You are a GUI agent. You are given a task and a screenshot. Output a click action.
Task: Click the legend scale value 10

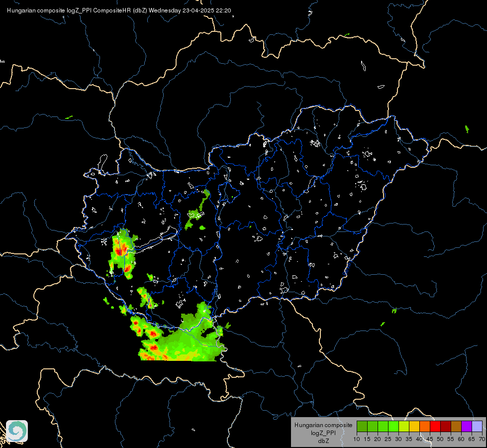click(357, 440)
